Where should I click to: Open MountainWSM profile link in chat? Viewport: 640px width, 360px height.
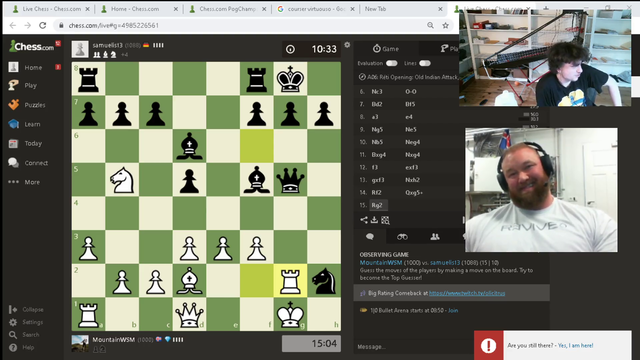(381, 262)
